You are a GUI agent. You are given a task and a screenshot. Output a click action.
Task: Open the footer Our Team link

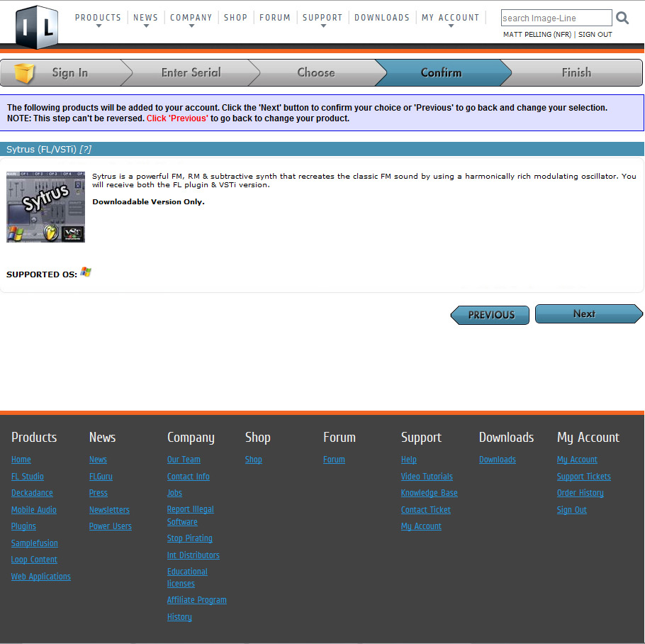(x=184, y=460)
